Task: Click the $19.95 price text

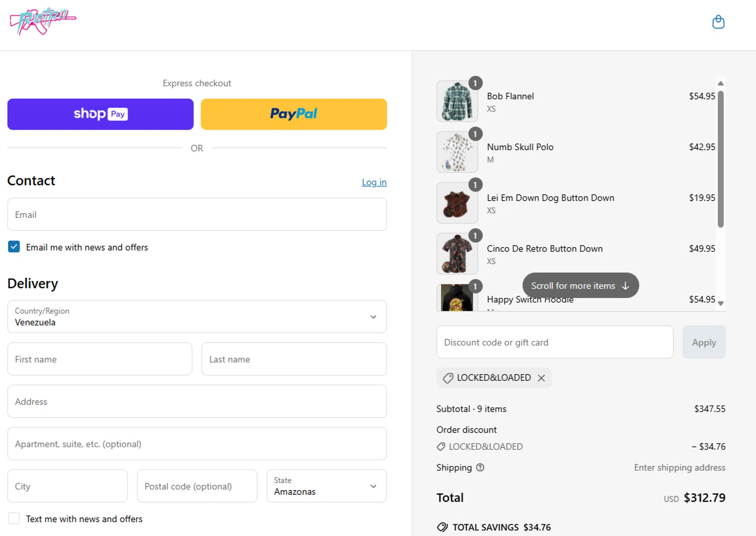Action: coord(702,198)
